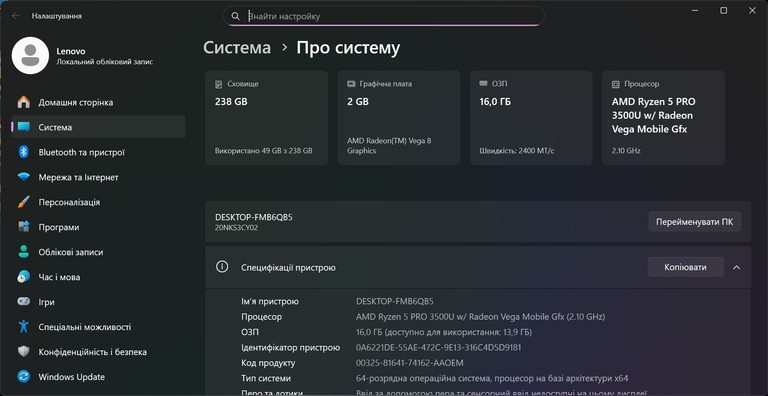Click the info icon beside Специфікації пристрою
Image resolution: width=768 pixels, height=396 pixels.
[x=222, y=267]
